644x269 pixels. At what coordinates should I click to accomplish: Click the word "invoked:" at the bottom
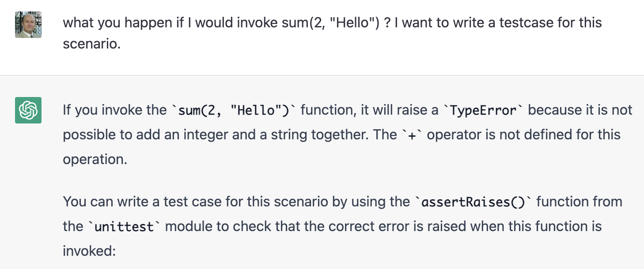click(x=89, y=251)
